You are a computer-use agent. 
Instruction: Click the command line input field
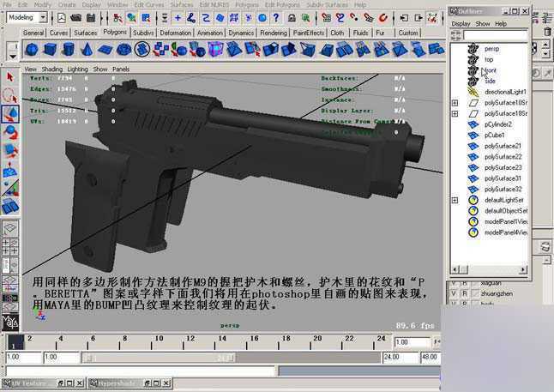[141, 371]
